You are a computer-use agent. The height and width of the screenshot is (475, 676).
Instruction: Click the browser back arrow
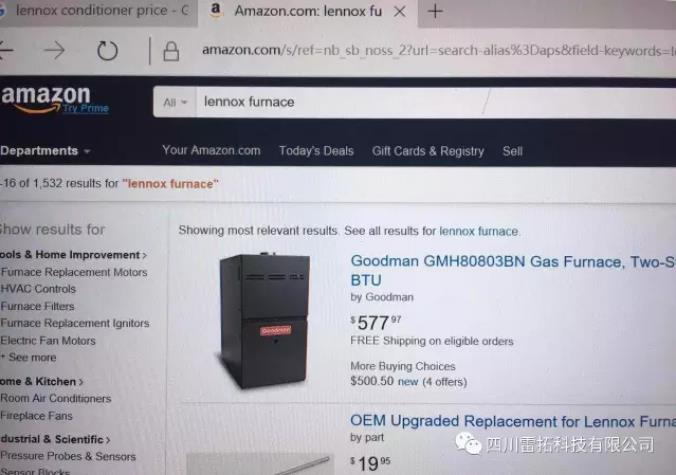(x=6, y=50)
